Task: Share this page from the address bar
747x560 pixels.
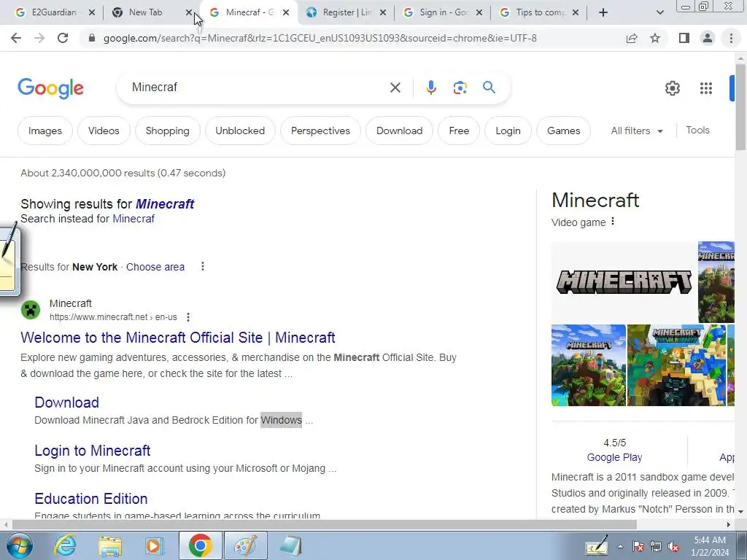Action: [632, 38]
